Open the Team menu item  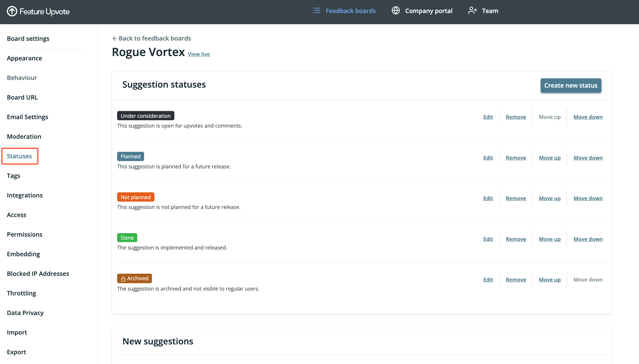pos(490,11)
